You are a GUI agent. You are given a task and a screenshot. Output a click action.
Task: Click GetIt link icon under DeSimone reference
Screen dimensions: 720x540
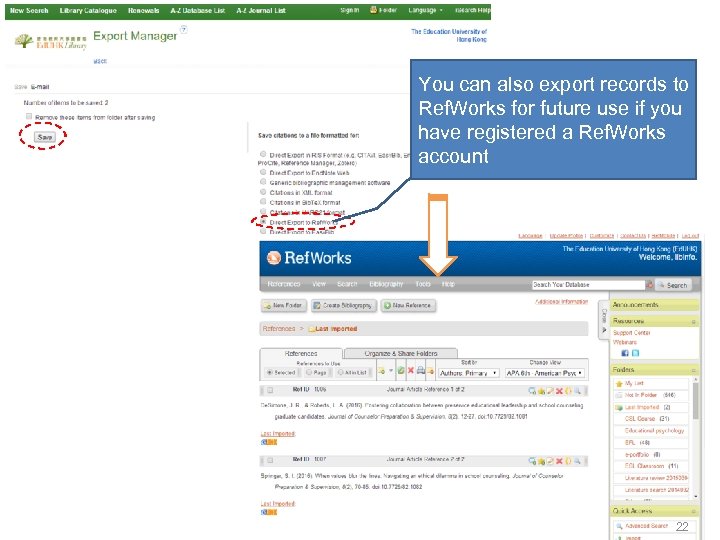tap(269, 442)
